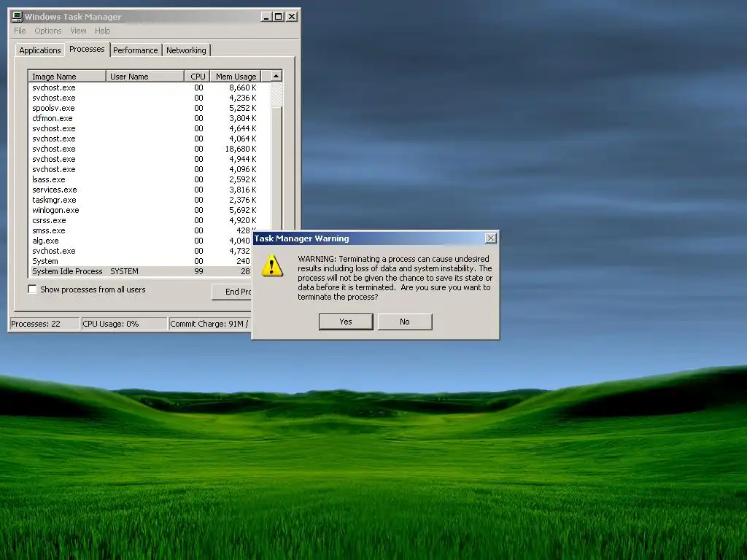Maximize the Windows Task Manager window
Screen dimensions: 747x560
point(278,17)
